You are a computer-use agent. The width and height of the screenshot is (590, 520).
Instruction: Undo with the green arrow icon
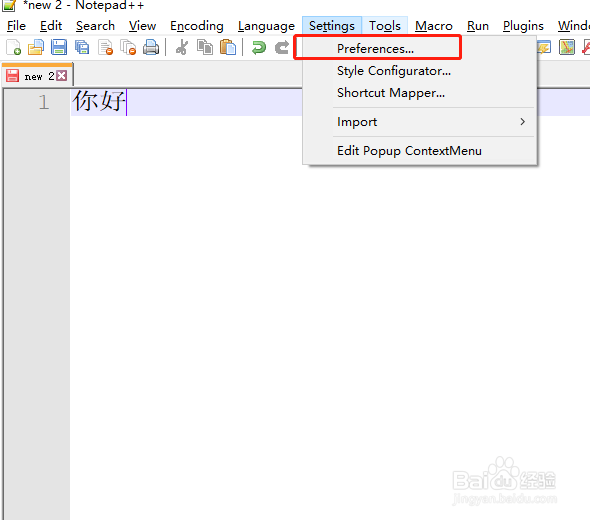pyautogui.click(x=259, y=47)
